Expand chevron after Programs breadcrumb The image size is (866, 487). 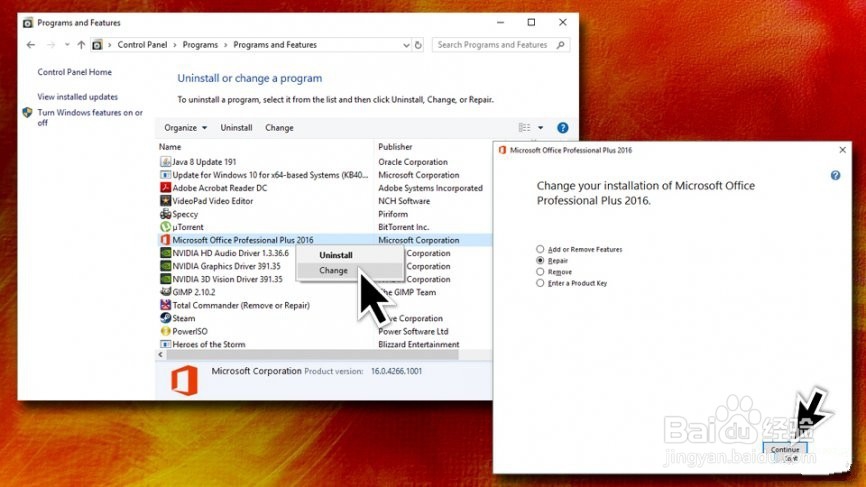(x=225, y=45)
